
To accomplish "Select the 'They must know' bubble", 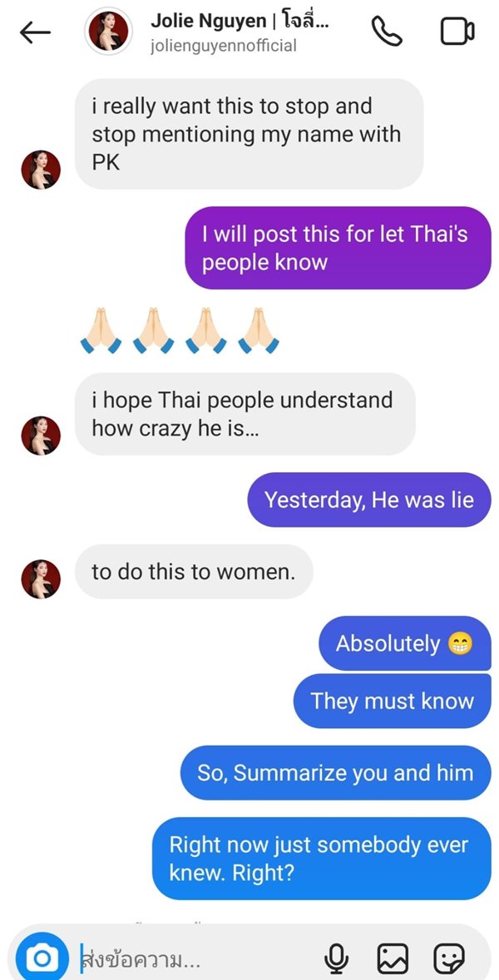I will coord(392,701).
